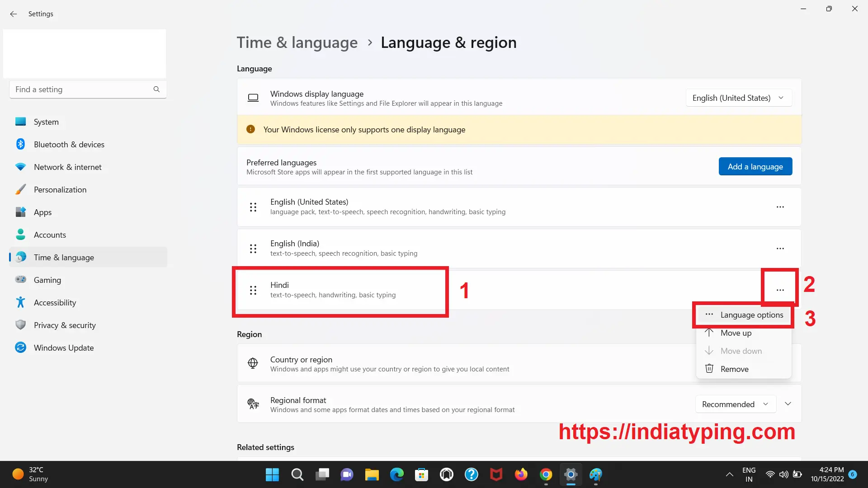
Task: Open Wi-Fi network tray icon
Action: pos(770,474)
